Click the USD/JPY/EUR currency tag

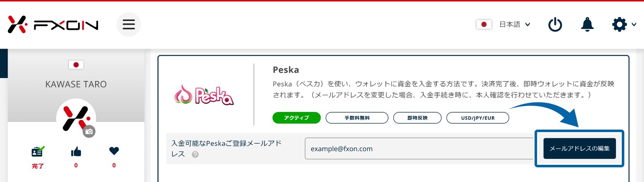click(478, 118)
